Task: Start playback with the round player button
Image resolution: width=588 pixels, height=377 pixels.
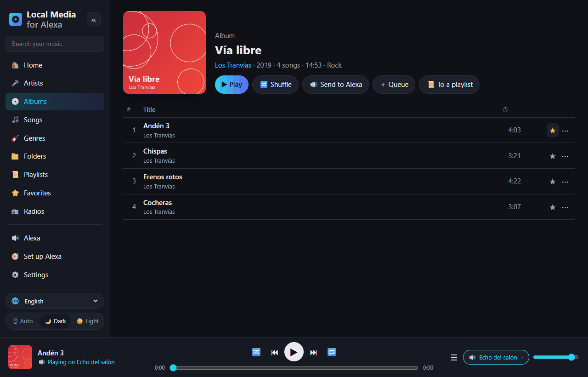Action: [x=294, y=352]
